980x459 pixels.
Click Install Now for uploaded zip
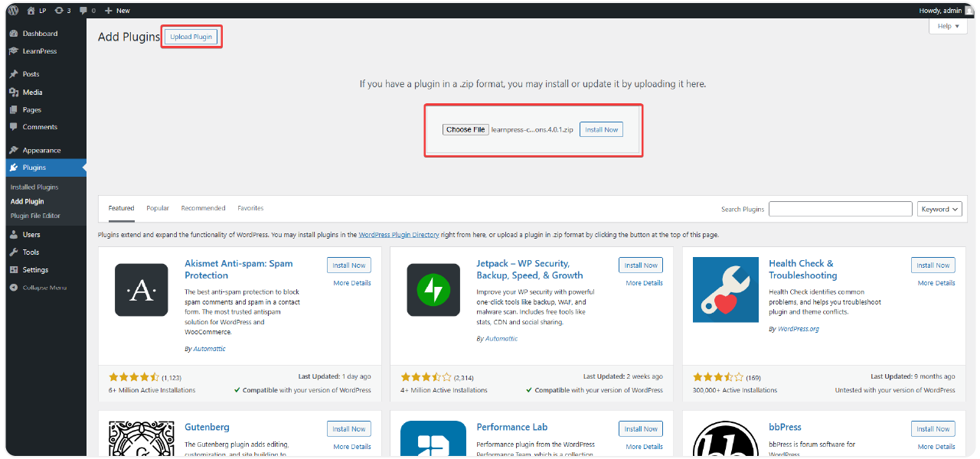tap(601, 130)
